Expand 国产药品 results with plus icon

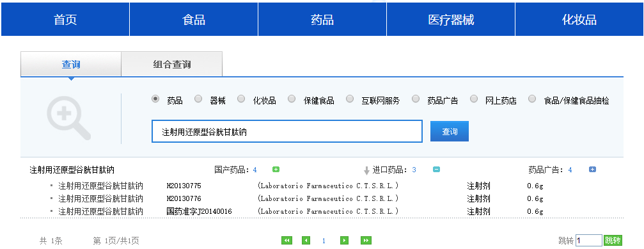coord(276,169)
